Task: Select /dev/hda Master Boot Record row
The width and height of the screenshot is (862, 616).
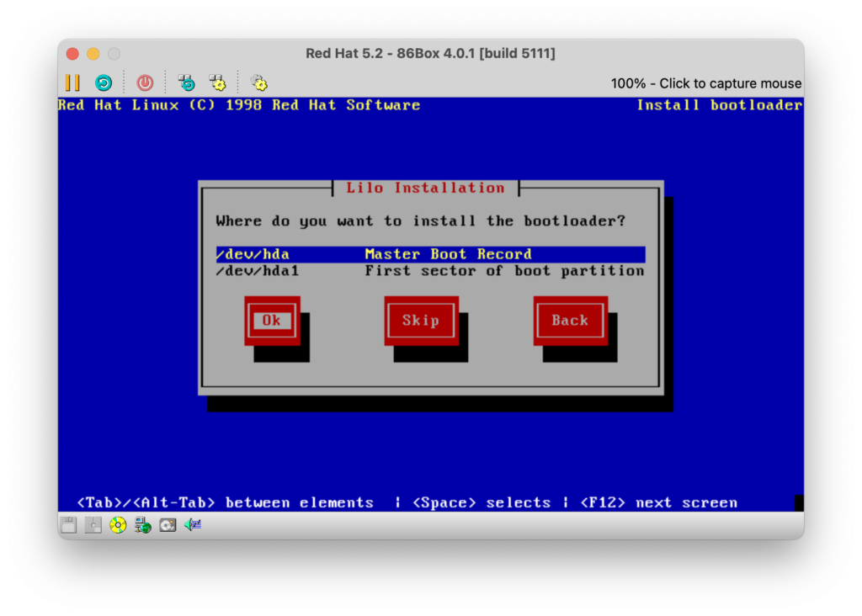Action: [x=430, y=254]
